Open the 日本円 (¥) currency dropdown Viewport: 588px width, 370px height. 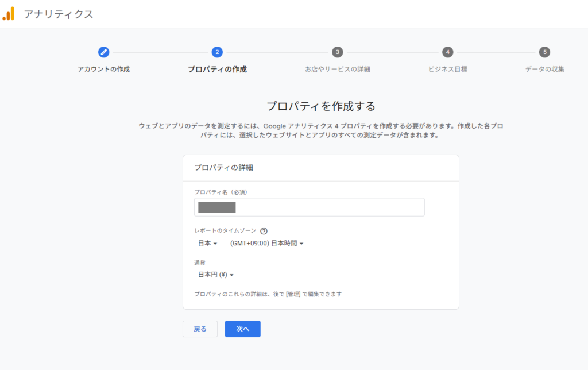click(214, 275)
